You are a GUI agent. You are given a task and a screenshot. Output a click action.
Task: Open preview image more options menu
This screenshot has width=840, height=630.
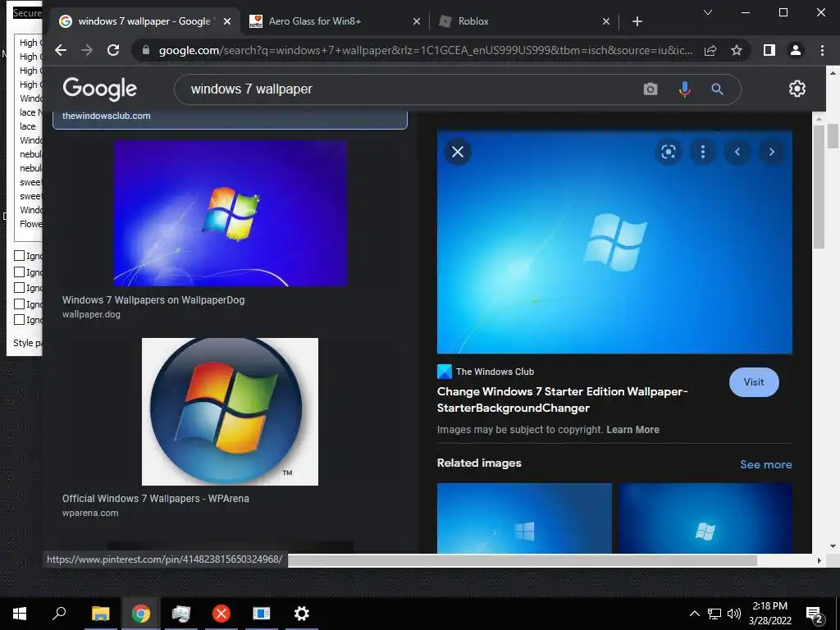click(x=703, y=152)
